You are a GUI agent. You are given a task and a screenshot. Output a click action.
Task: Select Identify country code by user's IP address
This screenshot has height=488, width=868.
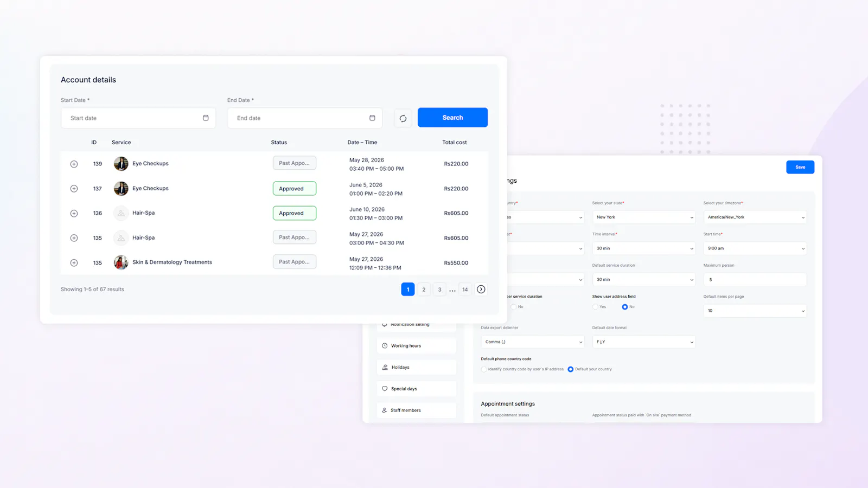484,369
